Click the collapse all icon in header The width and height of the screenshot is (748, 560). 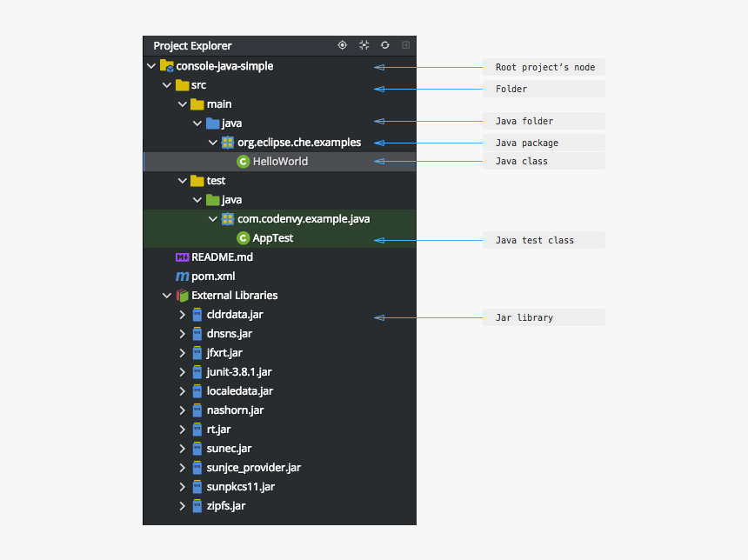364,45
